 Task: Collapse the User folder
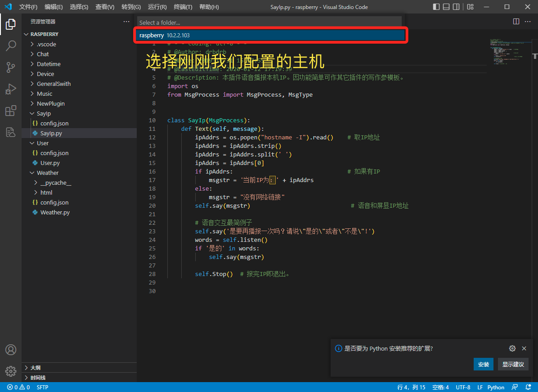coord(79,143)
